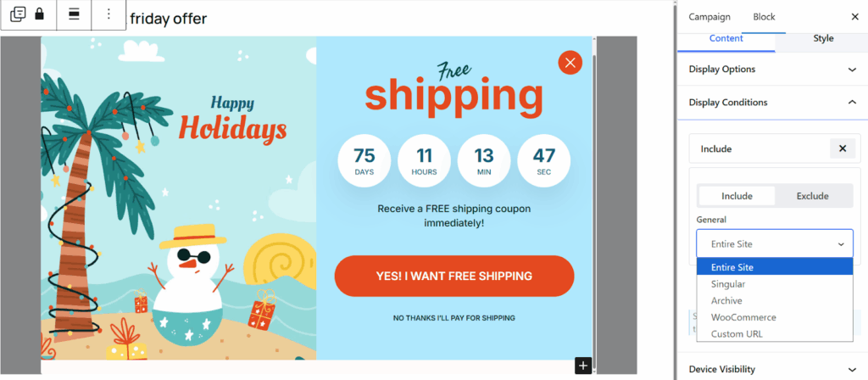Image resolution: width=868 pixels, height=380 pixels.
Task: Click the lock icon in block toolbar
Action: [39, 14]
